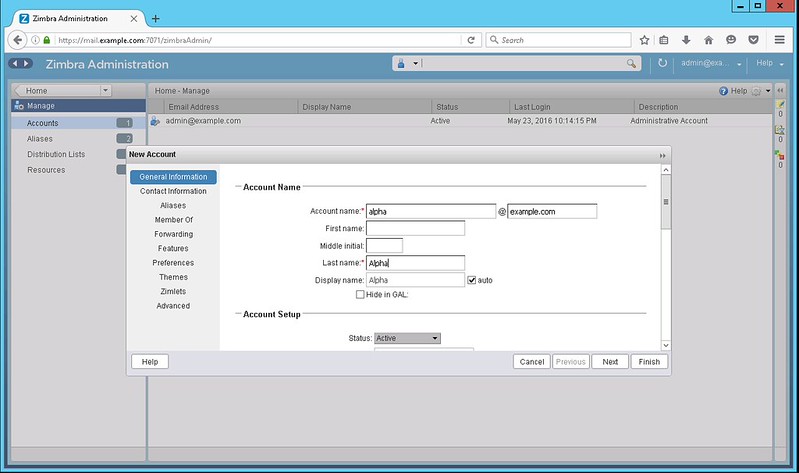Click the blue Help question mark icon
799x473 pixels.
(x=724, y=91)
